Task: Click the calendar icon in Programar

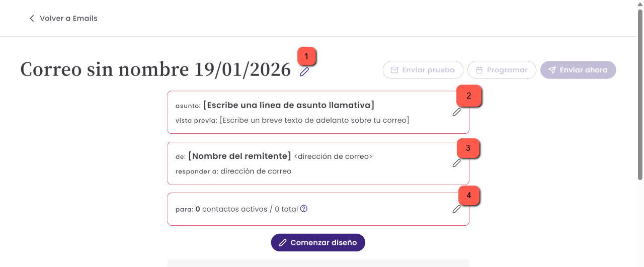Action: point(479,70)
